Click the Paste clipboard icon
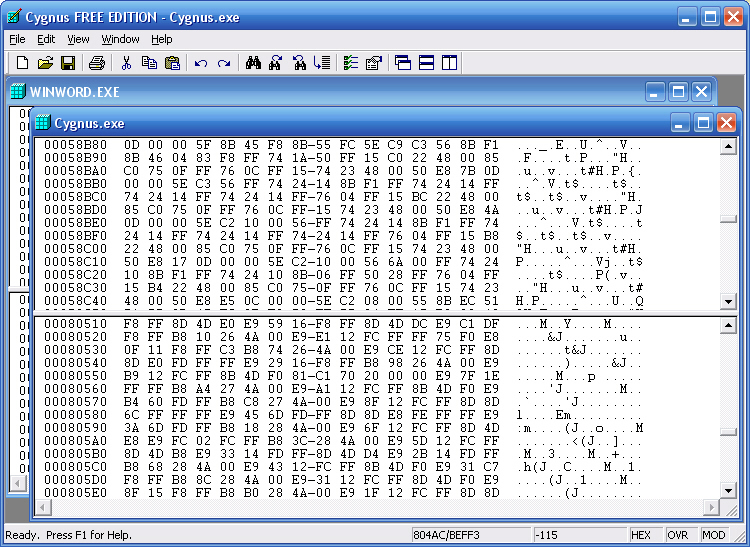The width and height of the screenshot is (750, 547). (172, 63)
